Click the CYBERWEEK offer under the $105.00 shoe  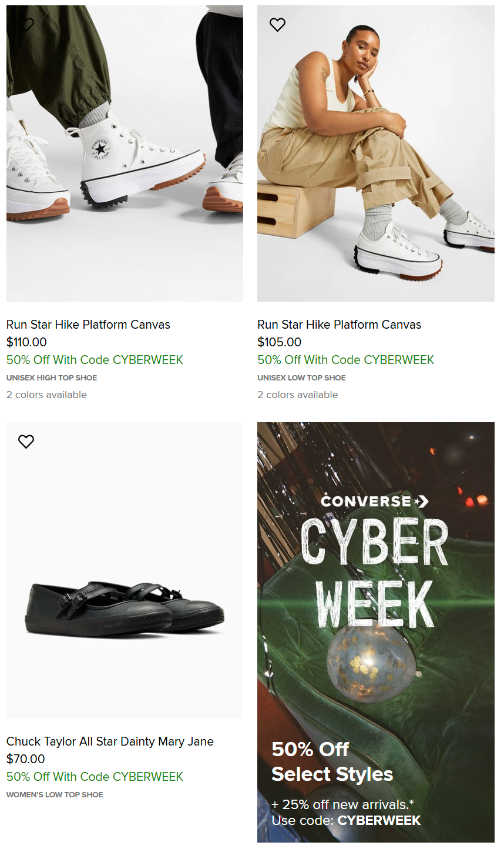[x=346, y=360]
